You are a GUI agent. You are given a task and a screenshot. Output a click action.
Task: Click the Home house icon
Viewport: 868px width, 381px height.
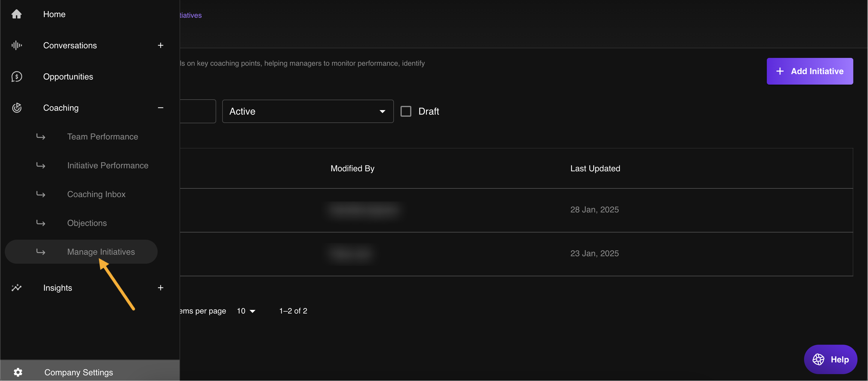(x=17, y=14)
